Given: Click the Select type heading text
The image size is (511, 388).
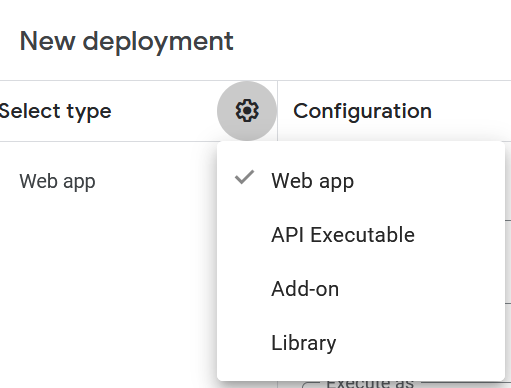Looking at the screenshot, I should click(x=55, y=112).
